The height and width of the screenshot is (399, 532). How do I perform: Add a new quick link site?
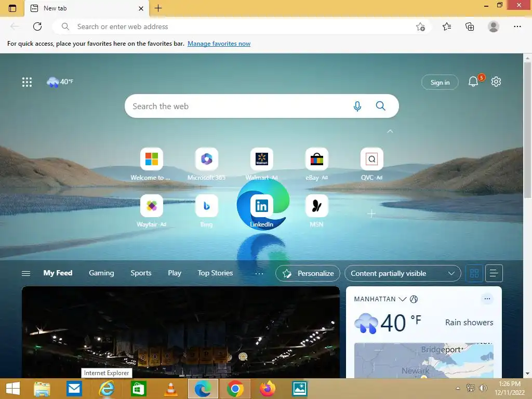point(371,214)
